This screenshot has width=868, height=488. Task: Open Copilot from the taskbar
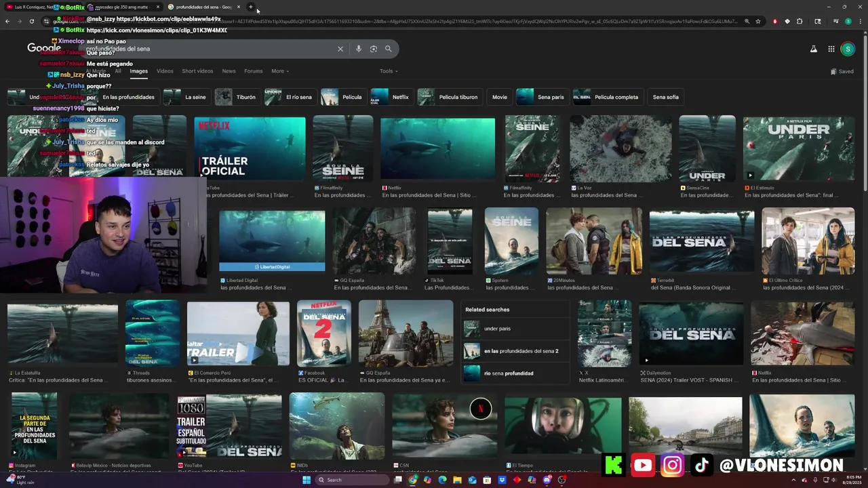[x=428, y=480]
